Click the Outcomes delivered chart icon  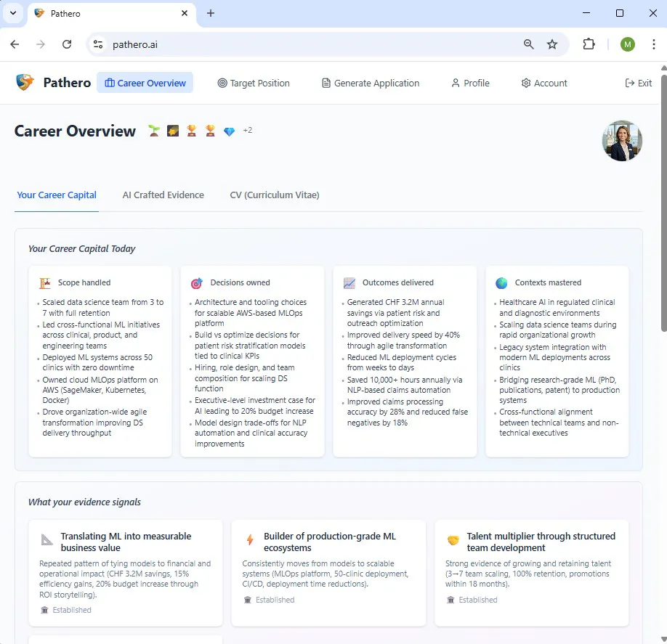pos(349,283)
